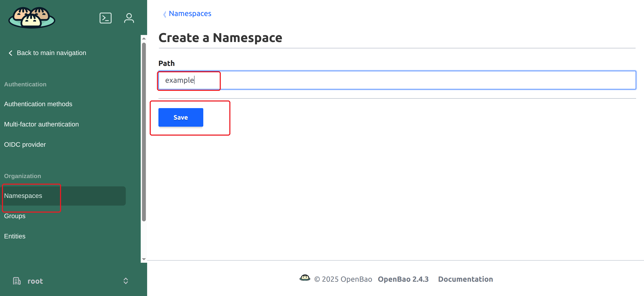Expand the root namespace picker arrows
The width and height of the screenshot is (644, 296).
point(126,281)
